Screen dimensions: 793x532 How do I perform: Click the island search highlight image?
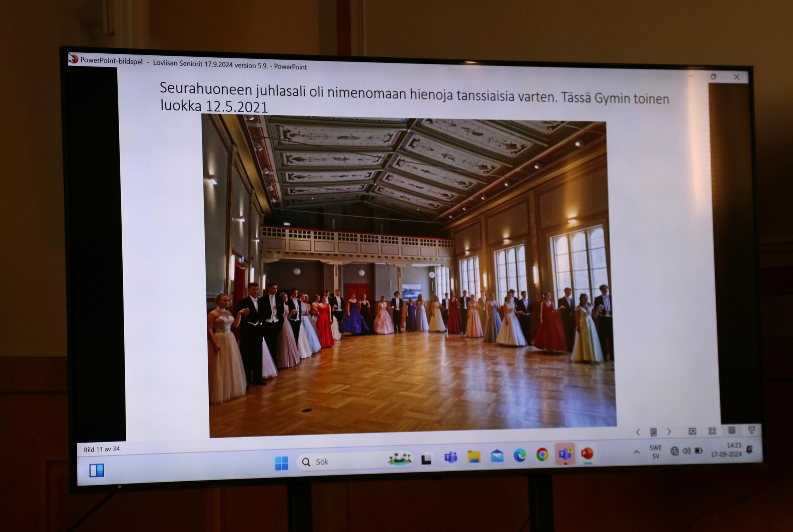tap(400, 459)
